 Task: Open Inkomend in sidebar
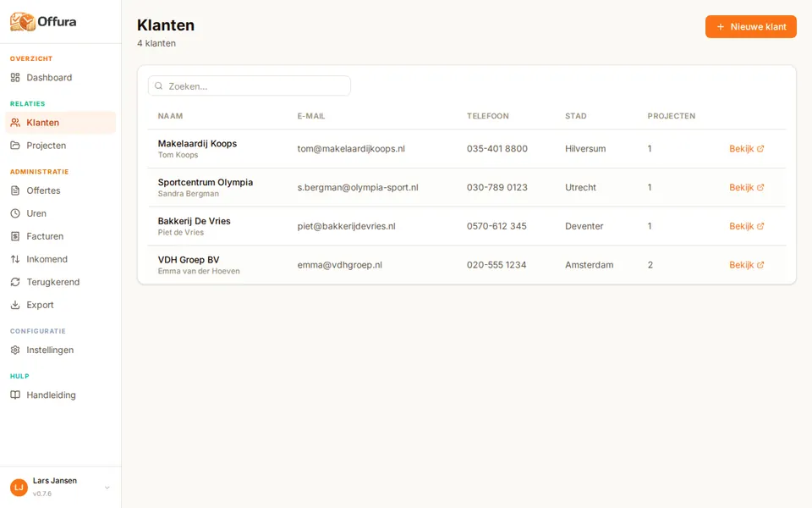(x=61, y=259)
